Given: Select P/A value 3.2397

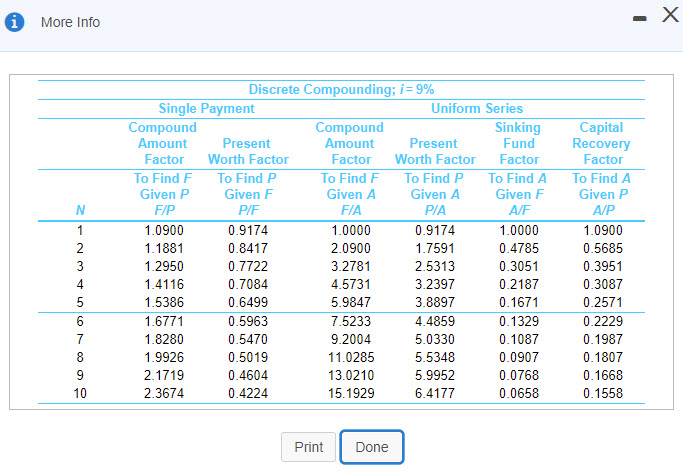Looking at the screenshot, I should pyautogui.click(x=435, y=285).
